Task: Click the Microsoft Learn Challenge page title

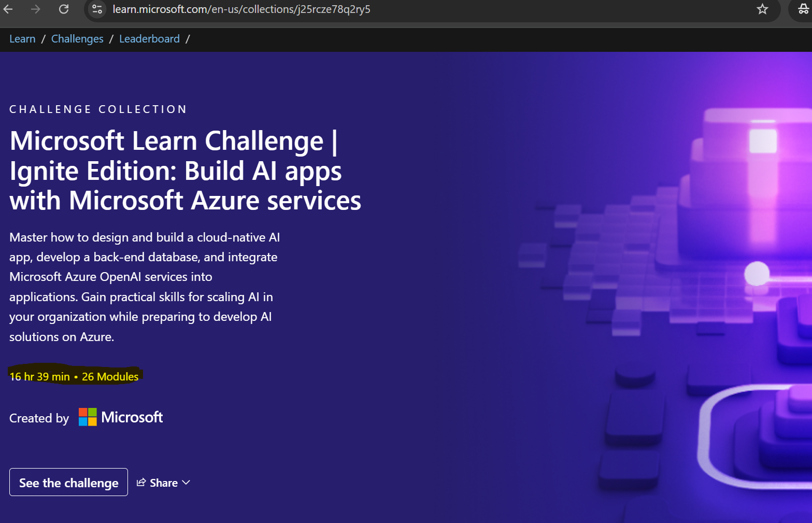Action: coord(185,171)
